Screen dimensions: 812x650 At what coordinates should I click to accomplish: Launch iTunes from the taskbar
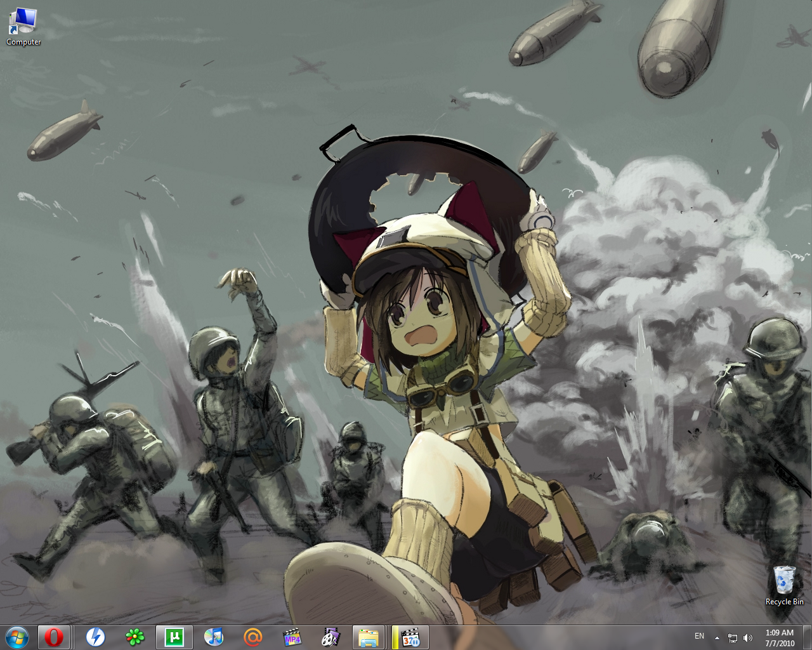(214, 637)
